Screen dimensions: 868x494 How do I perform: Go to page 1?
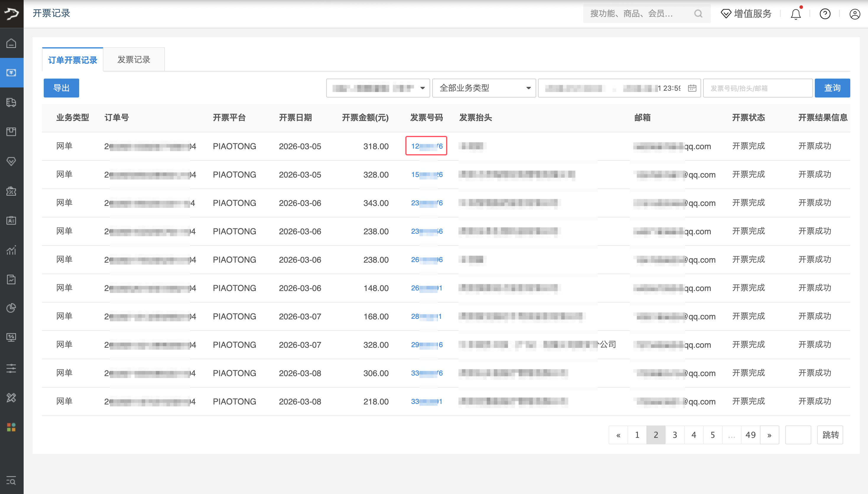[637, 435]
